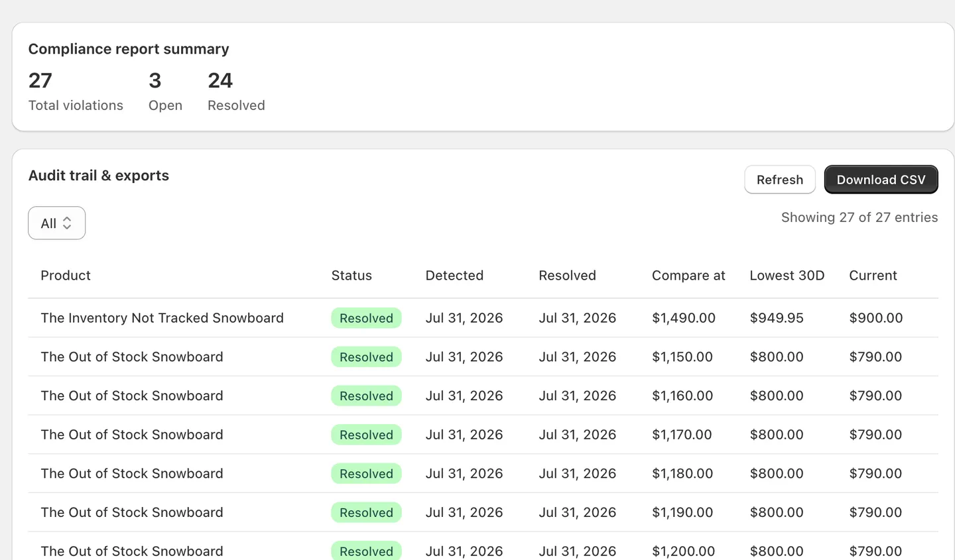The image size is (955, 560).
Task: Select the $900.00 current price
Action: tap(876, 318)
